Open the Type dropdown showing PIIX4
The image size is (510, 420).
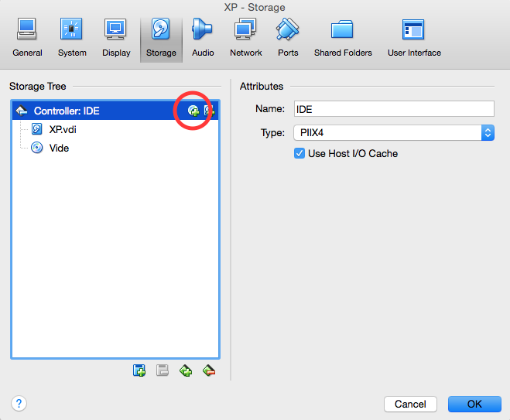click(x=394, y=132)
